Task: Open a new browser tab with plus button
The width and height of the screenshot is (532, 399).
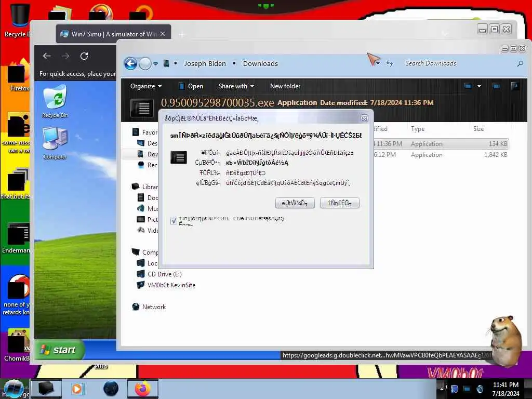Action: tap(182, 34)
